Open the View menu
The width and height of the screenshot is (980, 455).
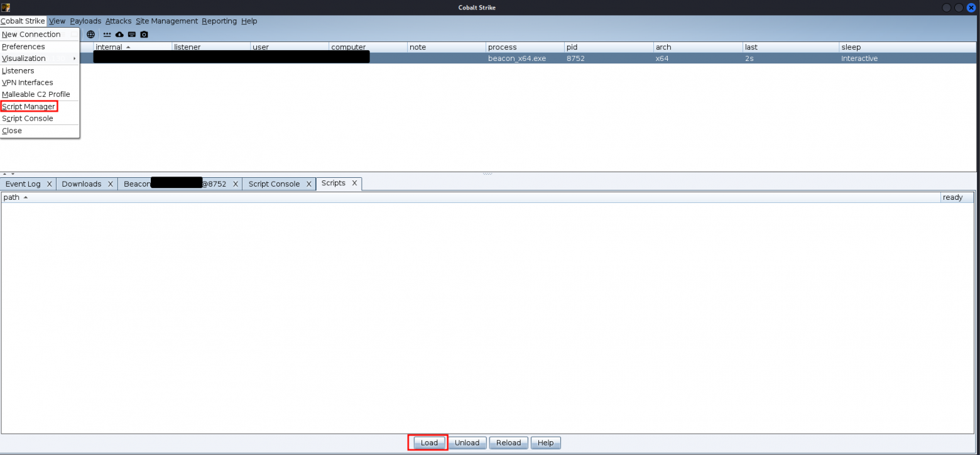57,21
